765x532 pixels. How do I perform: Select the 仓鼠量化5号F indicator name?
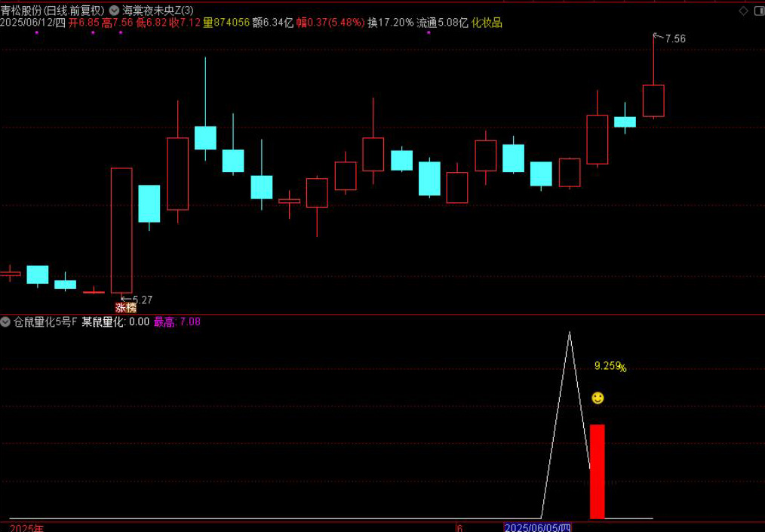click(45, 322)
